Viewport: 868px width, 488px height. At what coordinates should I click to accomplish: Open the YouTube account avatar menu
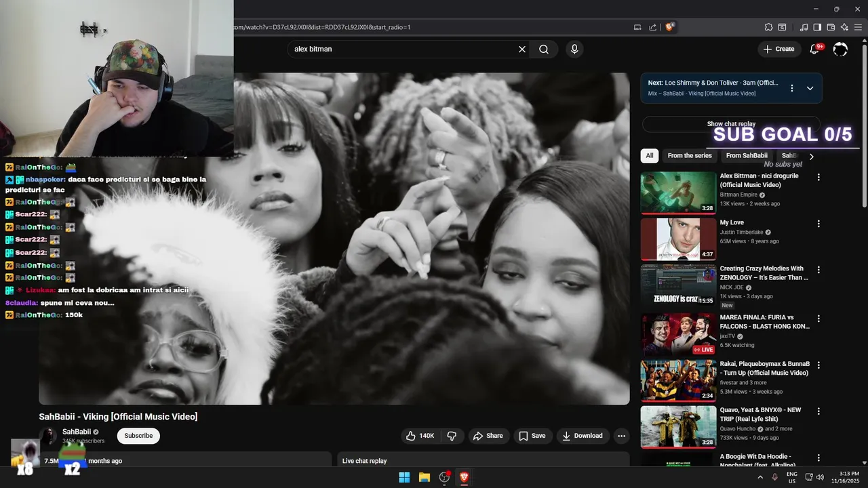tap(840, 49)
